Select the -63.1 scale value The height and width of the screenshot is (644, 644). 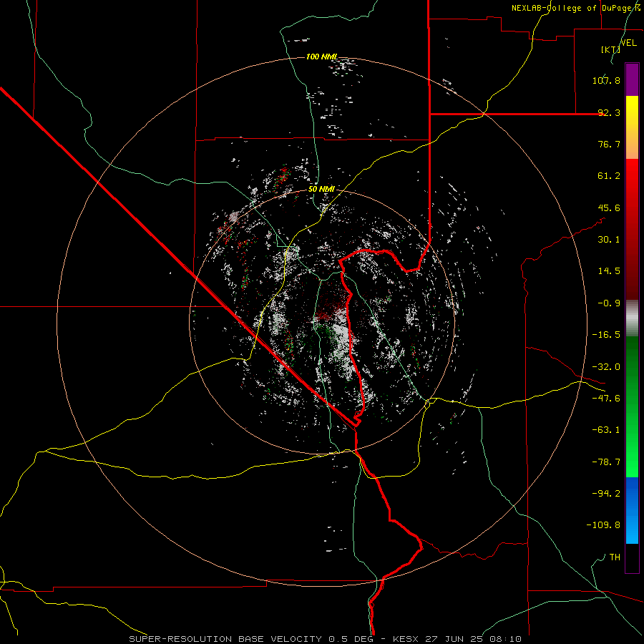(606, 430)
